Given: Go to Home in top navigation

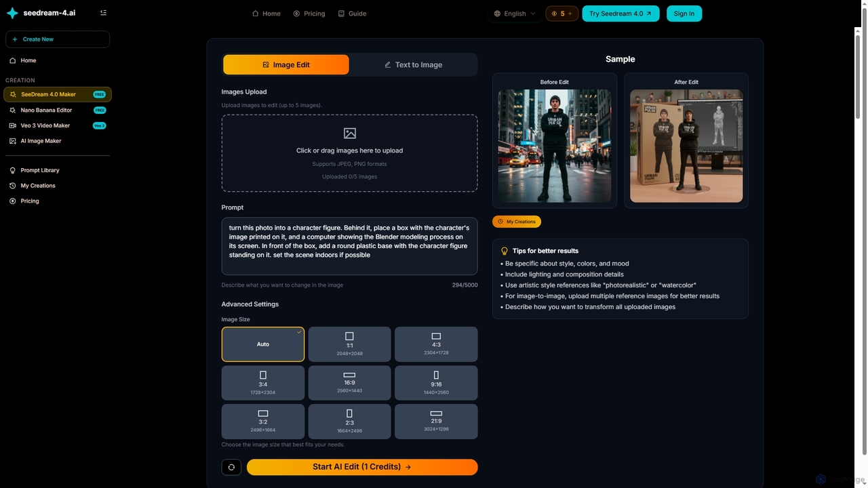Looking at the screenshot, I should click(x=266, y=14).
